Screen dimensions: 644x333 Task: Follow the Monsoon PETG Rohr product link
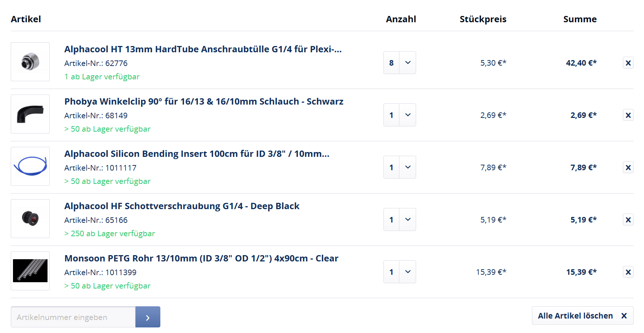(x=201, y=258)
